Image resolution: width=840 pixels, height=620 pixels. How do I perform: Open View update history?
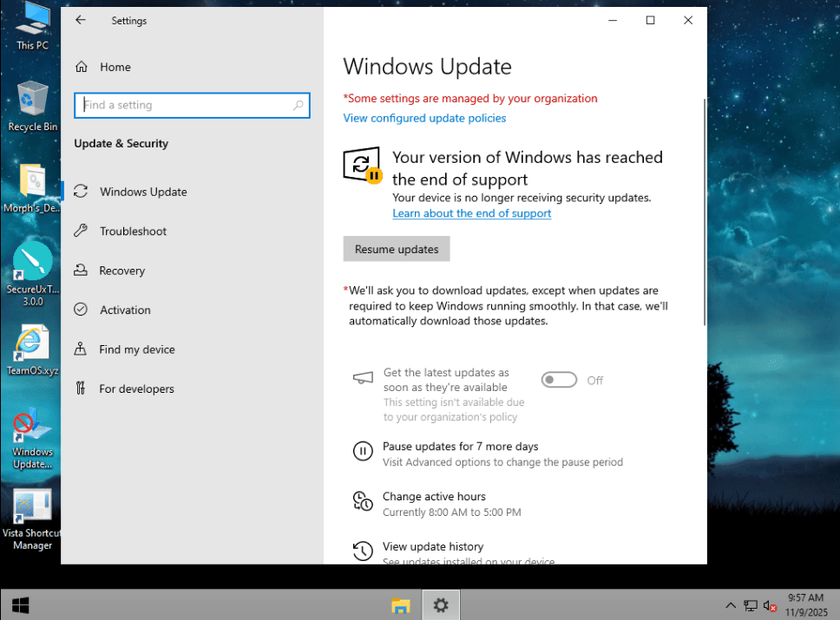(x=433, y=546)
